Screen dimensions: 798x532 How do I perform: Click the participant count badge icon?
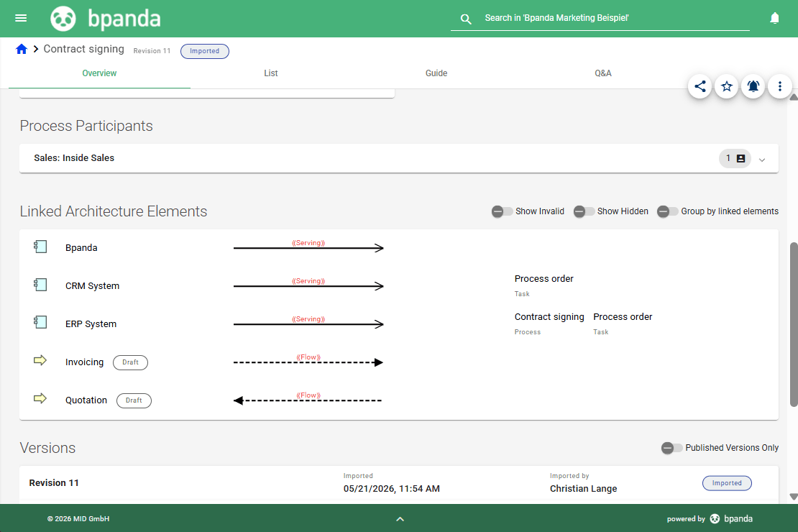735,158
